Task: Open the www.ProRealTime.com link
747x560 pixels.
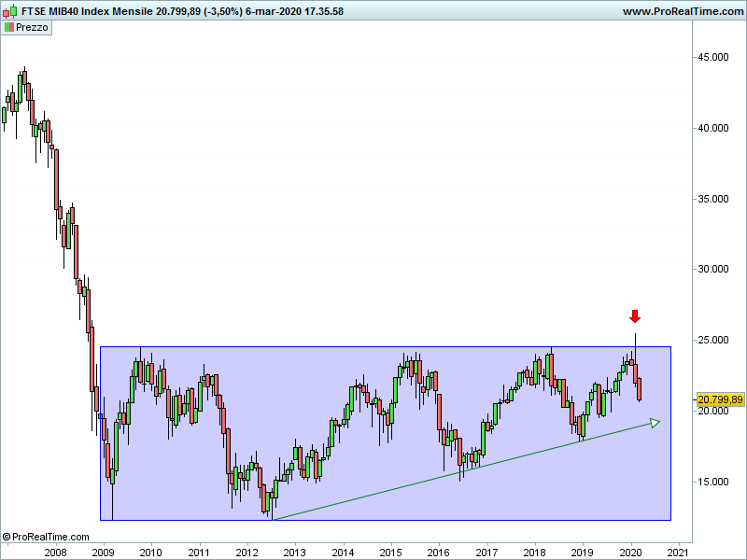Action: pyautogui.click(x=683, y=11)
